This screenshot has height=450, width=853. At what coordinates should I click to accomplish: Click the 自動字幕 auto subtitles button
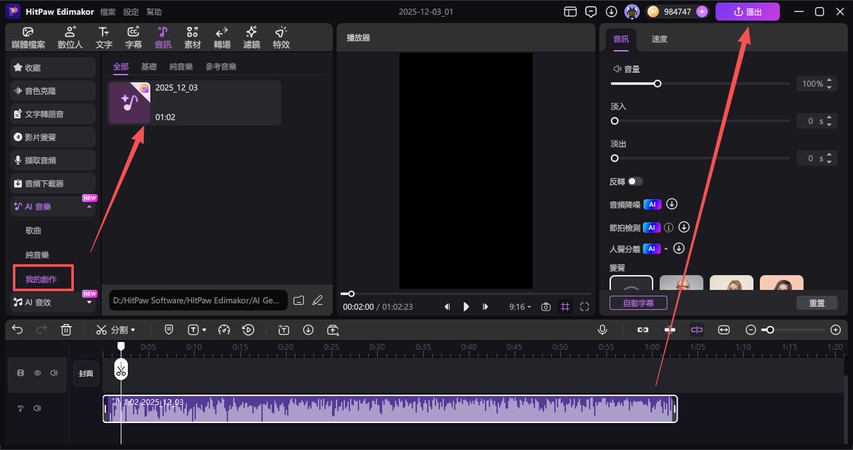(x=638, y=303)
